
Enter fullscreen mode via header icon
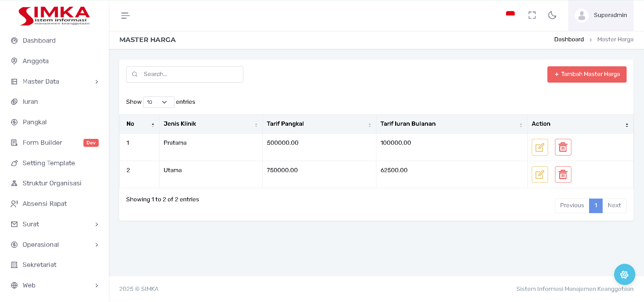[x=532, y=15]
